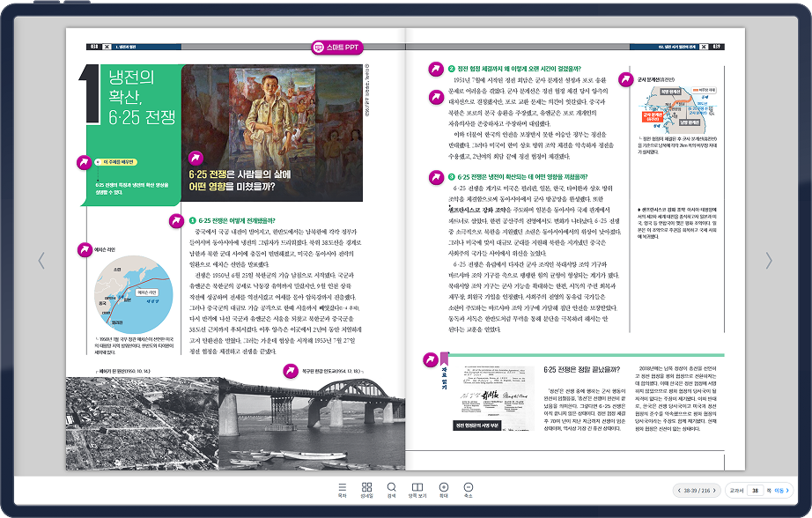Open the magenta arrow above the bridge photo
The width and height of the screenshot is (812, 518).
(291, 371)
